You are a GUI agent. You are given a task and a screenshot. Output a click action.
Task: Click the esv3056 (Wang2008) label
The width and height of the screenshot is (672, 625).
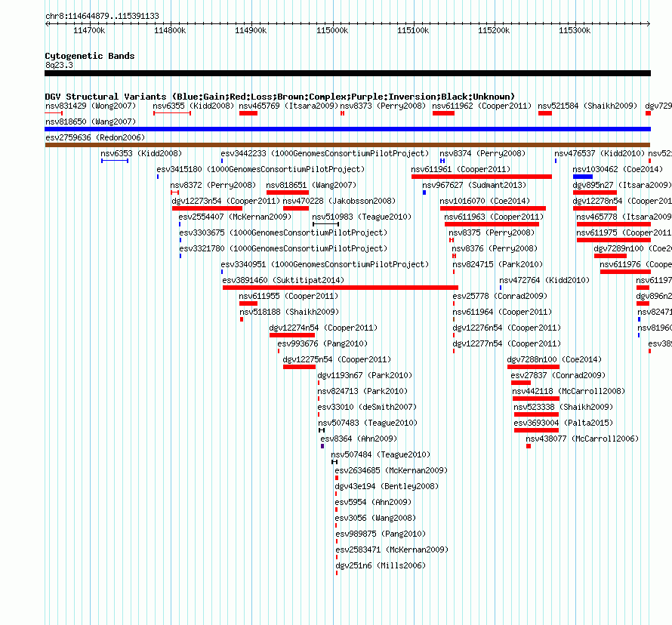375,518
